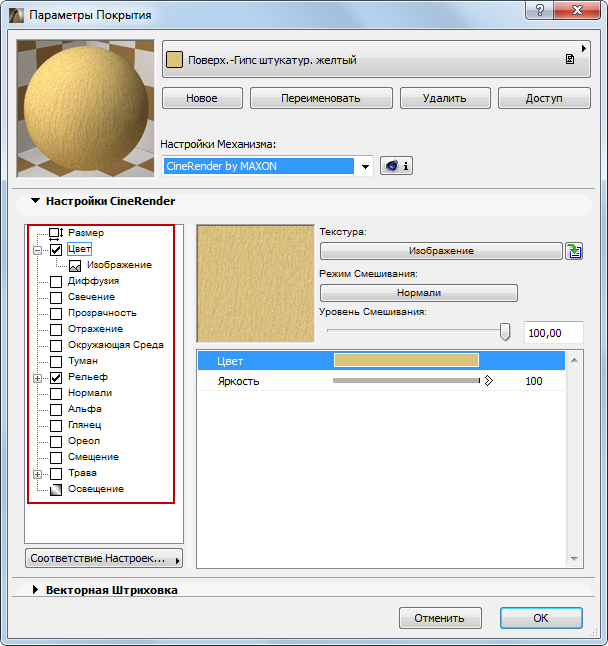Image resolution: width=608 pixels, height=646 pixels.
Task: Click the Новое button
Action: coord(202,98)
